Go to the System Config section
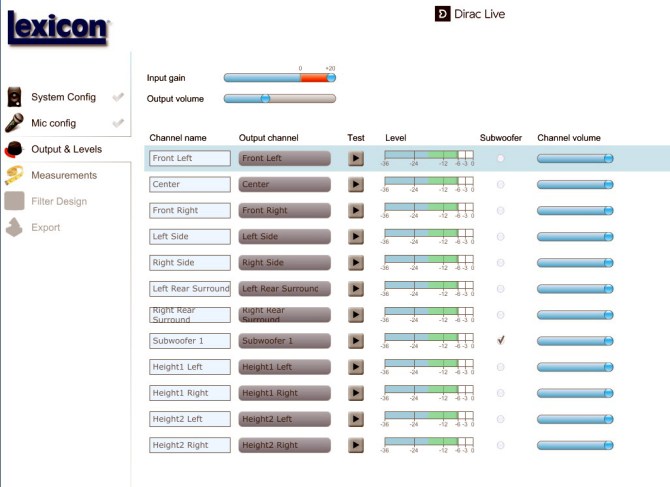This screenshot has height=487, width=670. [x=63, y=97]
